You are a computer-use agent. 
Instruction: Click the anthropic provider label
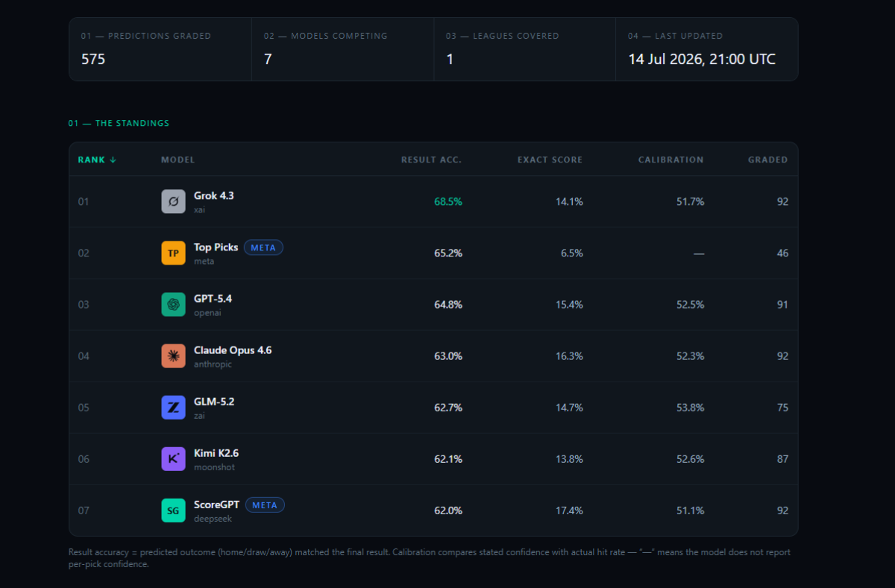[213, 364]
